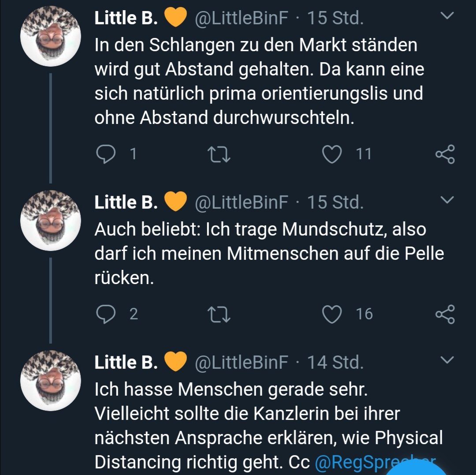Like the tweet with 16 likes
The image size is (476, 475).
[x=332, y=314]
